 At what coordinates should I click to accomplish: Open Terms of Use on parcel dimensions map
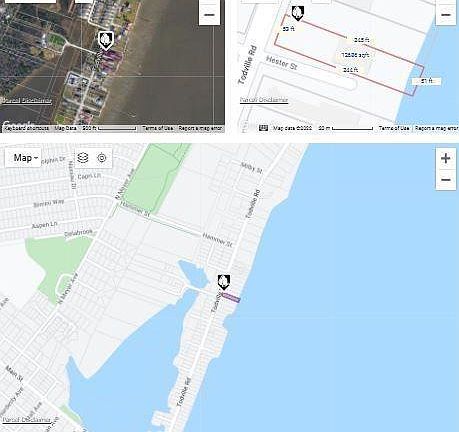click(394, 128)
